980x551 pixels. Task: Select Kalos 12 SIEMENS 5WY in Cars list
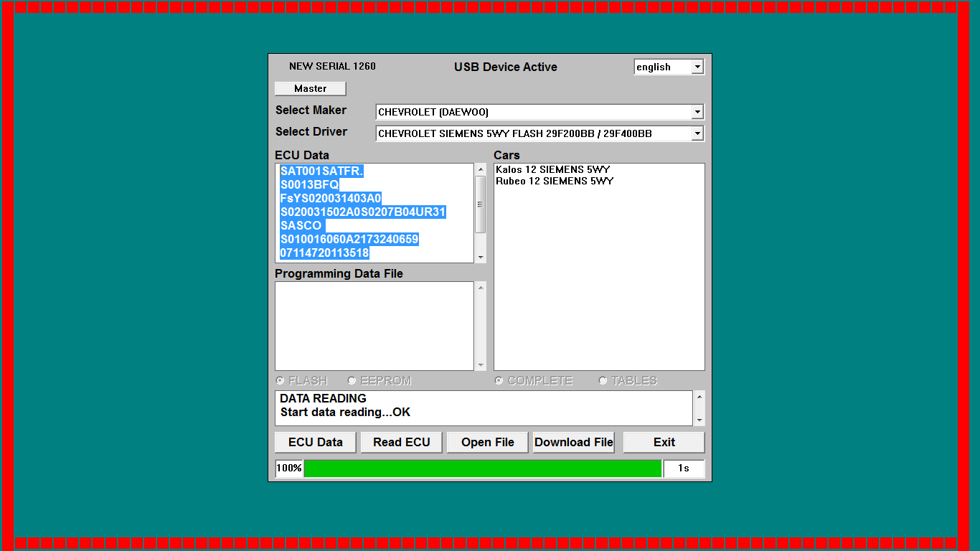552,169
